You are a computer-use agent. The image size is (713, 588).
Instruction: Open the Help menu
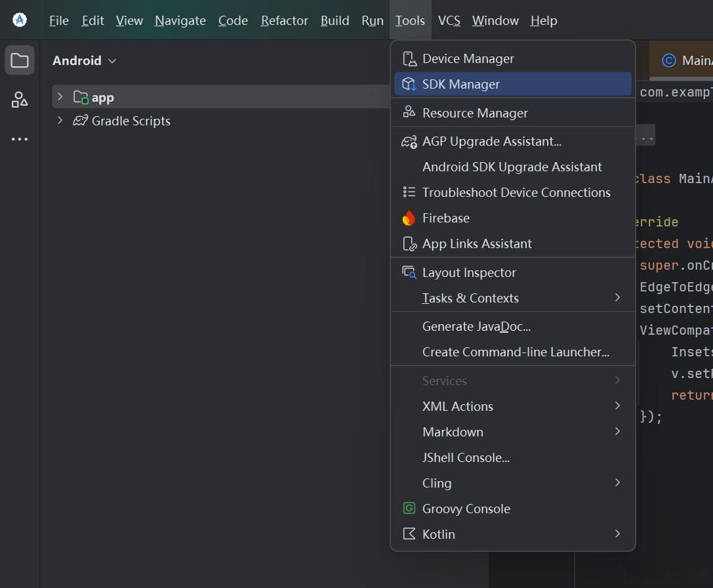543,20
